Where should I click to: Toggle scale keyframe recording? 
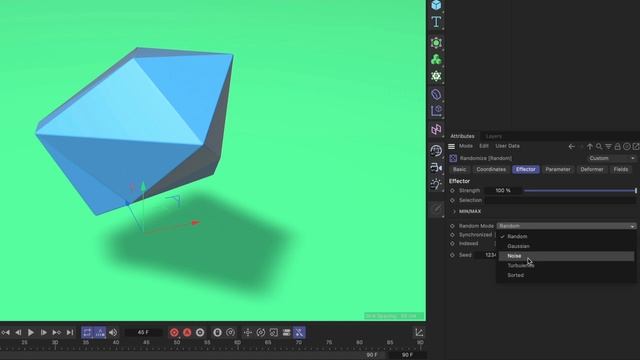273,333
